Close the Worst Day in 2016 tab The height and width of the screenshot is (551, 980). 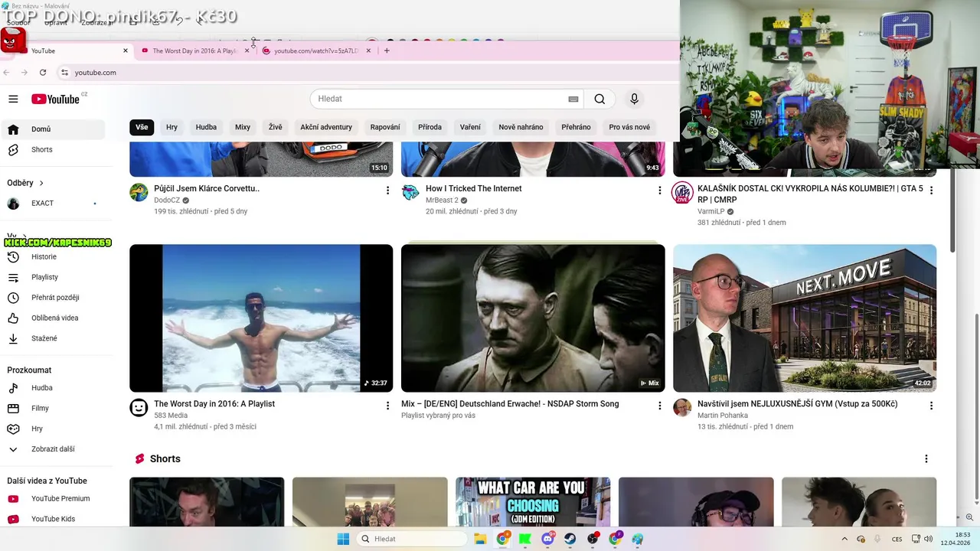[247, 51]
